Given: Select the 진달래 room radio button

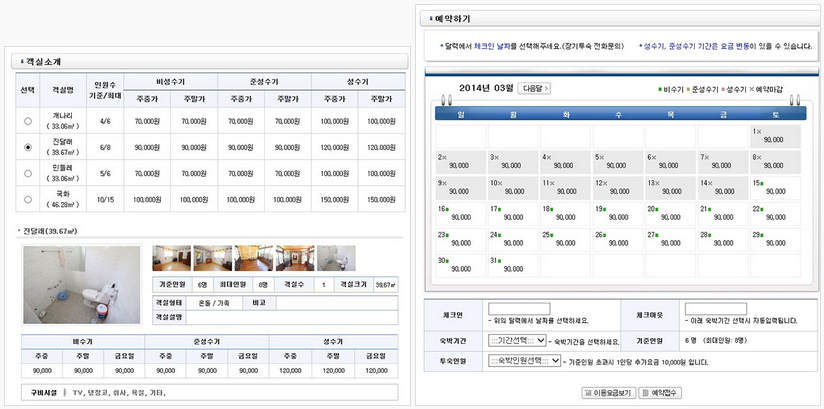Looking at the screenshot, I should (28, 147).
